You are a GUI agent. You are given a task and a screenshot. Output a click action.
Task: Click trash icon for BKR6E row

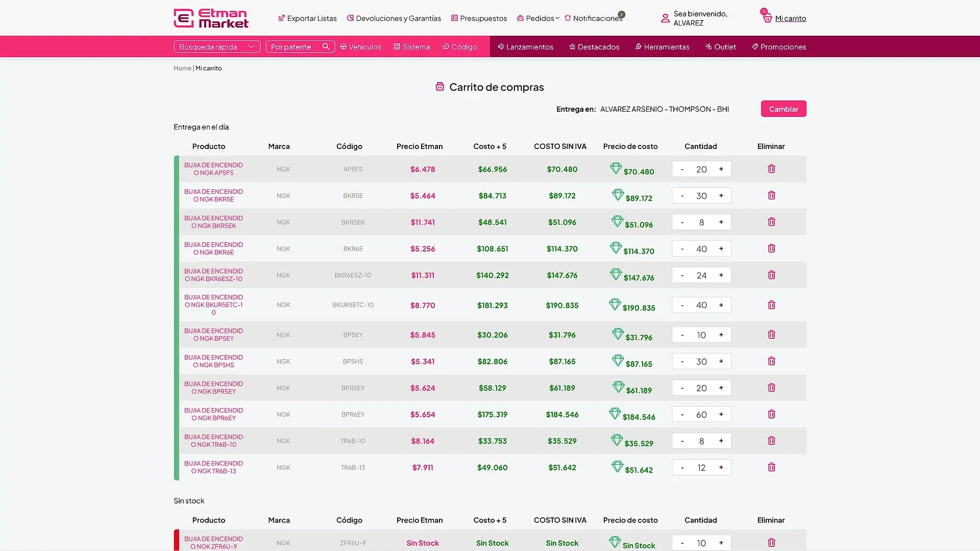[x=771, y=248]
